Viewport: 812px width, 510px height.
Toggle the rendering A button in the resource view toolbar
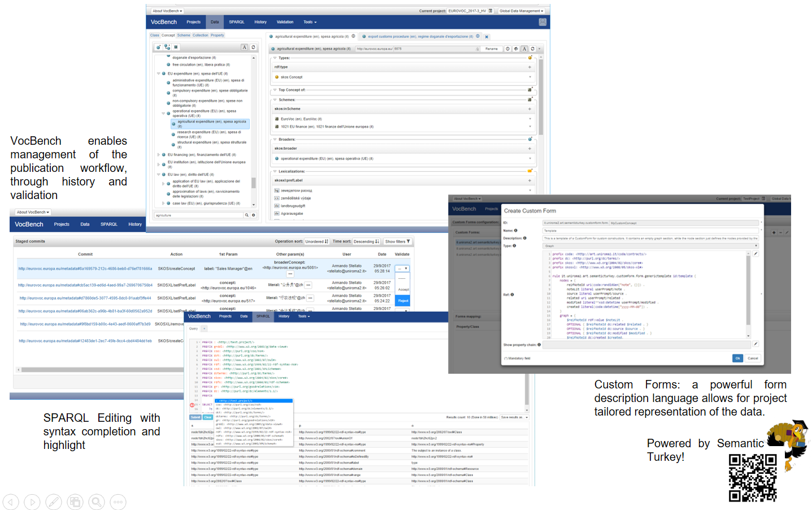(x=524, y=49)
